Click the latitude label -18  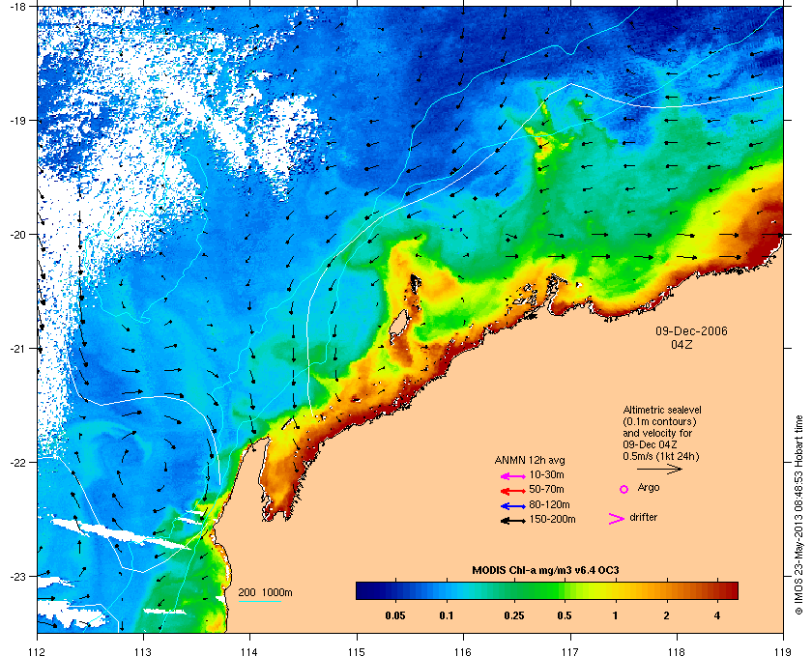tap(18, 7)
